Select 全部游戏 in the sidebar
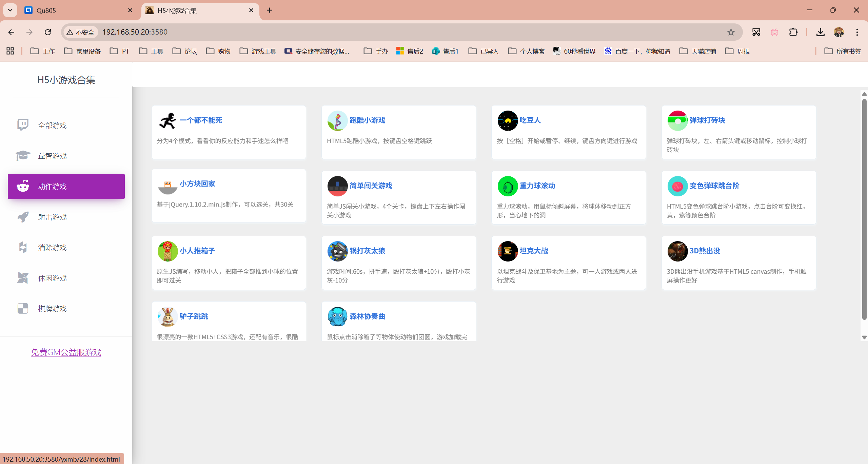 point(52,125)
